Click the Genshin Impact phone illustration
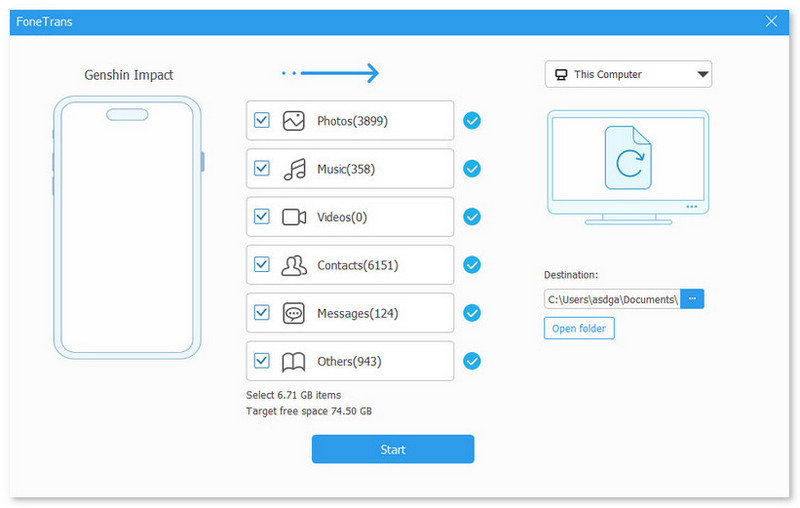The height and width of the screenshot is (508, 800). click(x=127, y=228)
